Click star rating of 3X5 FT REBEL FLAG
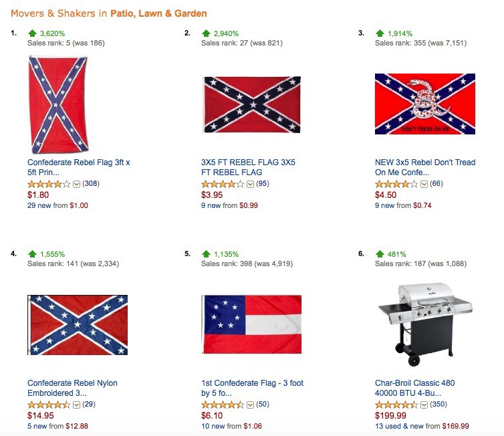The image size is (504, 436). click(x=223, y=184)
